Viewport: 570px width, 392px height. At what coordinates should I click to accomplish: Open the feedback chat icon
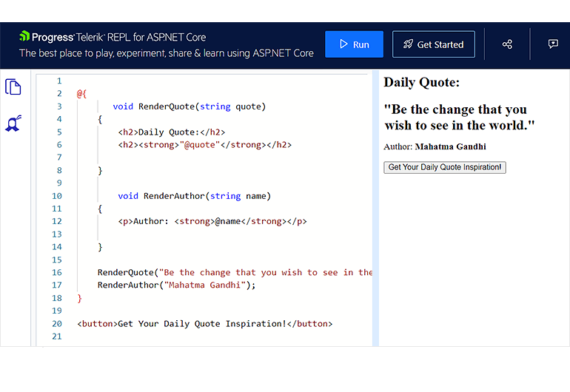click(x=553, y=44)
